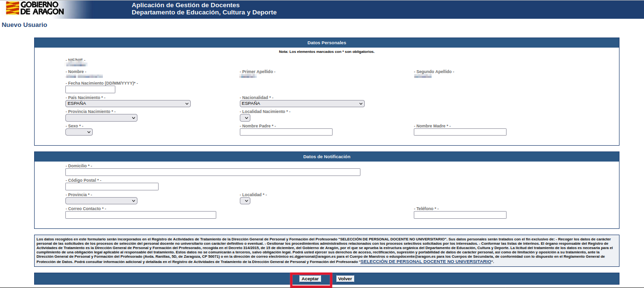Click the Nombre Madre text field
Viewport: 644px width, 288px height.
point(460,132)
